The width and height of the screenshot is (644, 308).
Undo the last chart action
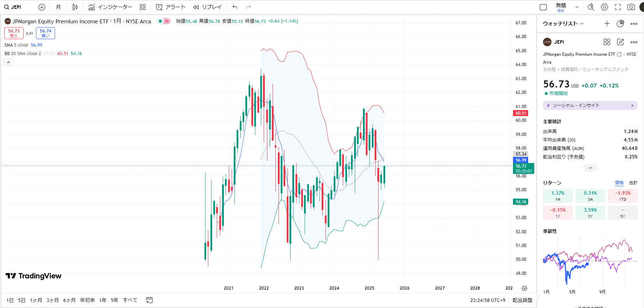pyautogui.click(x=235, y=7)
